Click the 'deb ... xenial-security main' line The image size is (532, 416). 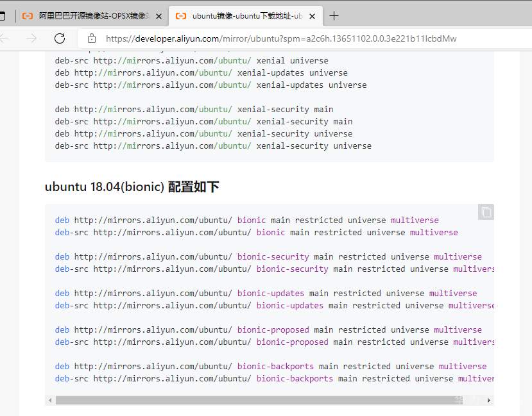pyautogui.click(x=194, y=110)
